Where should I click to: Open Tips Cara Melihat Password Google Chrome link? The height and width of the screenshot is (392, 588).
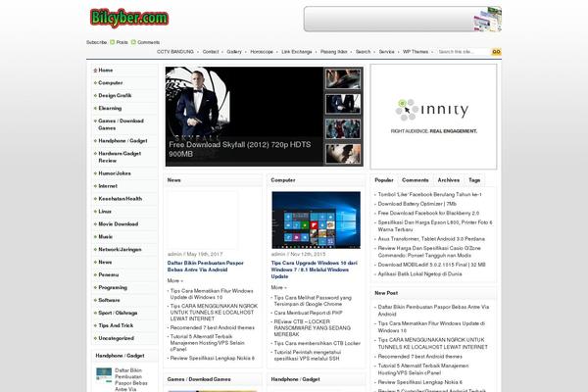[313, 301]
